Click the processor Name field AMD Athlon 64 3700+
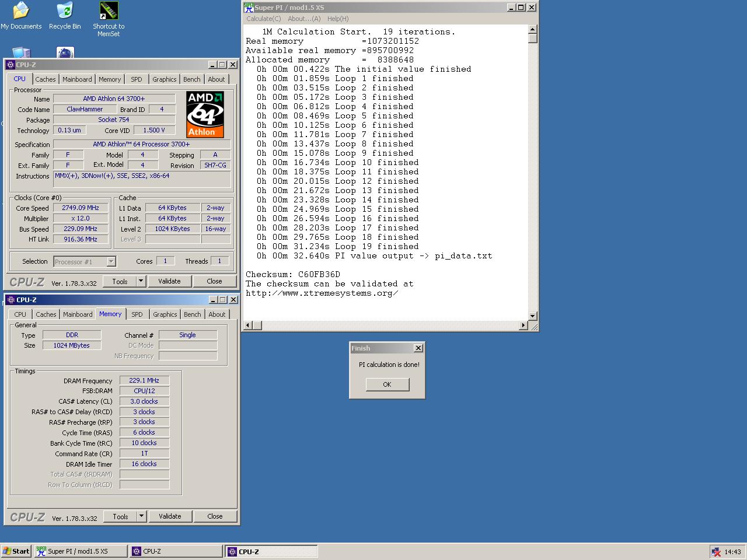Screen dimensions: 747x560 114,99
